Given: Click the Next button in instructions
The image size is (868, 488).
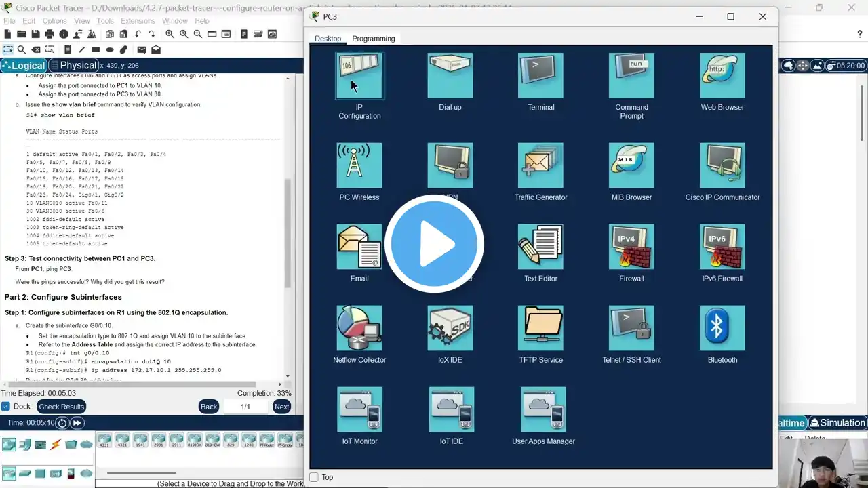Looking at the screenshot, I should click(281, 407).
